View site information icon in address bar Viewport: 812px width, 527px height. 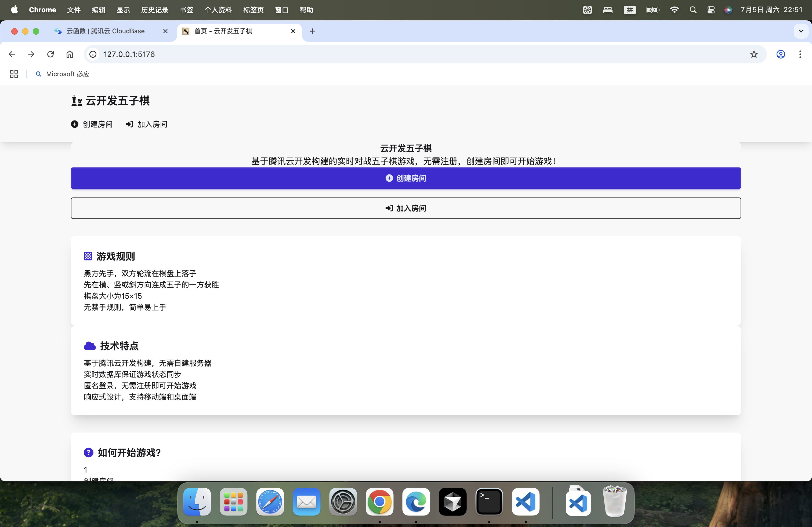coord(93,54)
